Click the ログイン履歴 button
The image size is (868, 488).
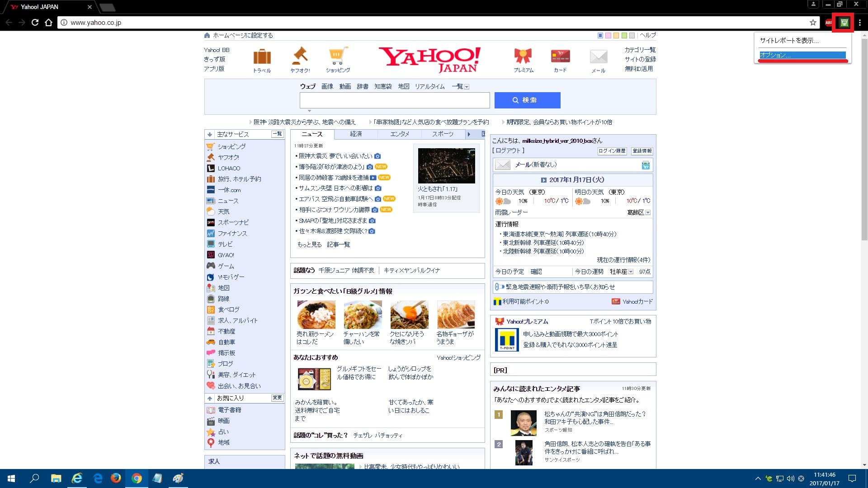pyautogui.click(x=612, y=151)
